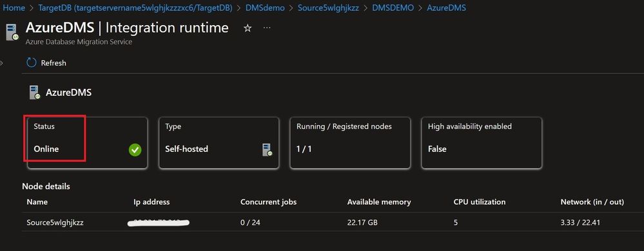Click the Running / Registered nodes label
Screen dimensions: 644x251
click(x=344, y=126)
